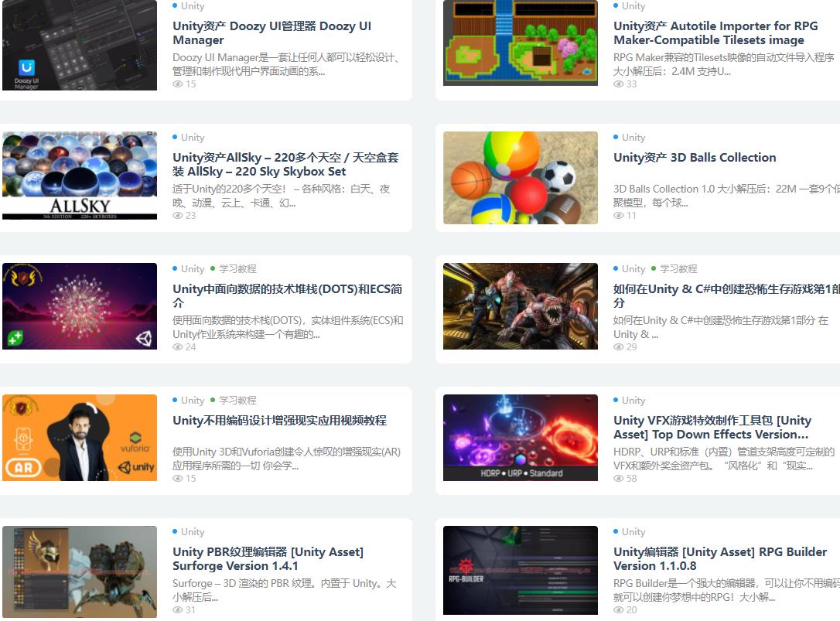Select Unity tag above Surforge post

coord(193,531)
